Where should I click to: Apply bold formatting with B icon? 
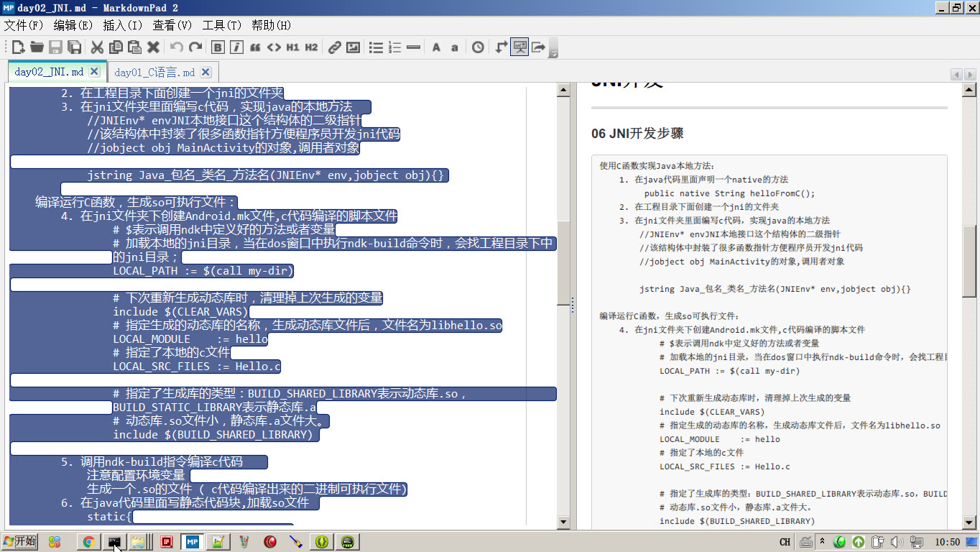tap(218, 47)
